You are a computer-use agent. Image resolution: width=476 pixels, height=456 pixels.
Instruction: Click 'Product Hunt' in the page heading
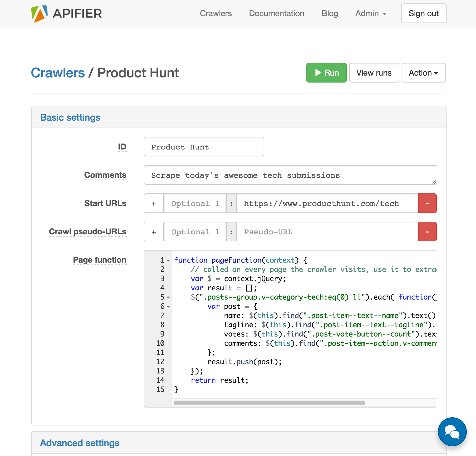coord(138,73)
